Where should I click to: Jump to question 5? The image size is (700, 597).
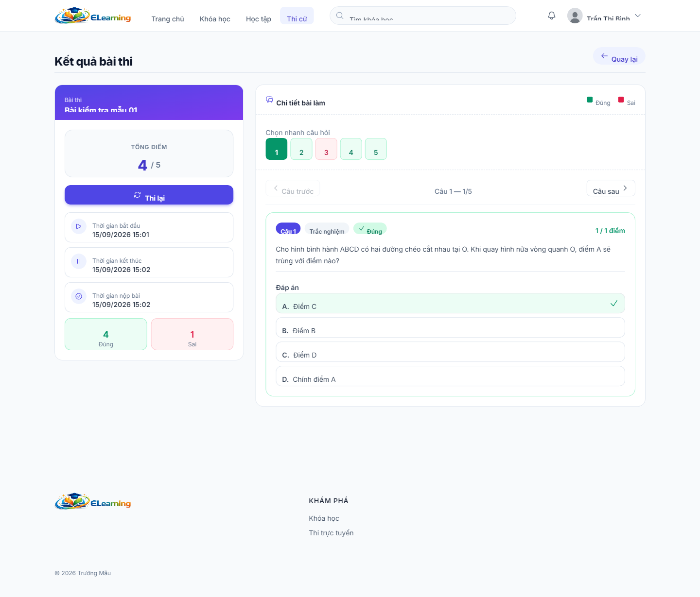pyautogui.click(x=376, y=149)
